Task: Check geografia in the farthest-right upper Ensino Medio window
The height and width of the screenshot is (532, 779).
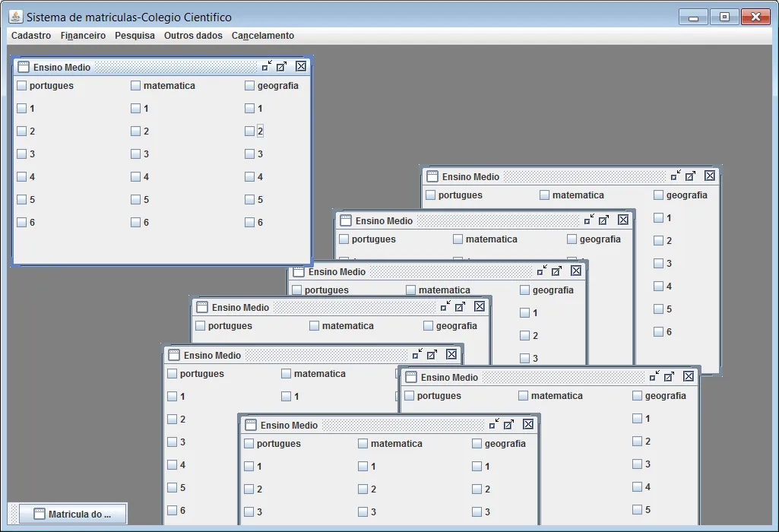Action: point(681,195)
